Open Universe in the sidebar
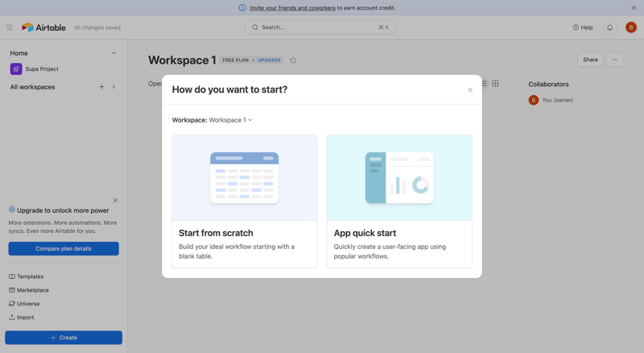This screenshot has width=644, height=353. pos(24,304)
